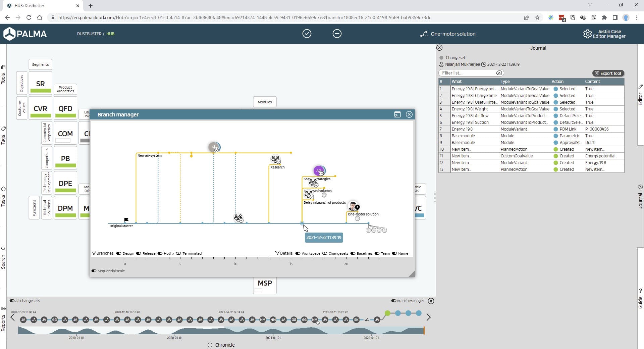The image size is (644, 349).
Task: Click the team icon above Research branch
Action: [276, 159]
